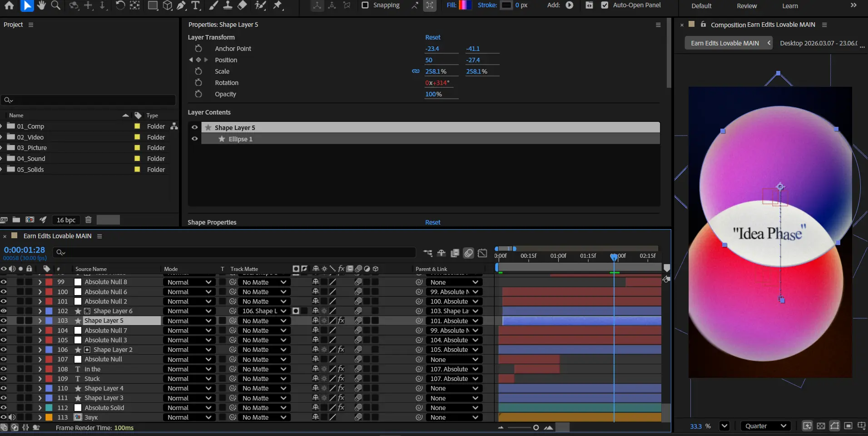The image size is (868, 436).
Task: Select the Pen tool
Action: tap(182, 5)
